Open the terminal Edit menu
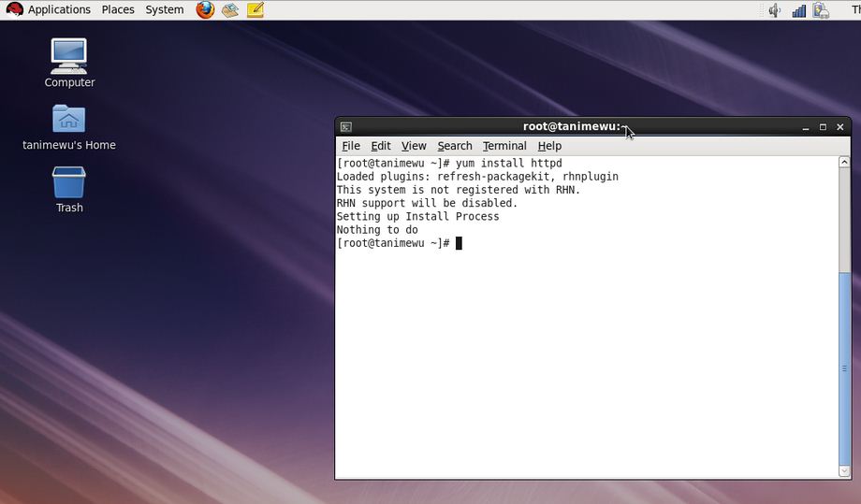Image resolution: width=861 pixels, height=504 pixels. click(381, 146)
